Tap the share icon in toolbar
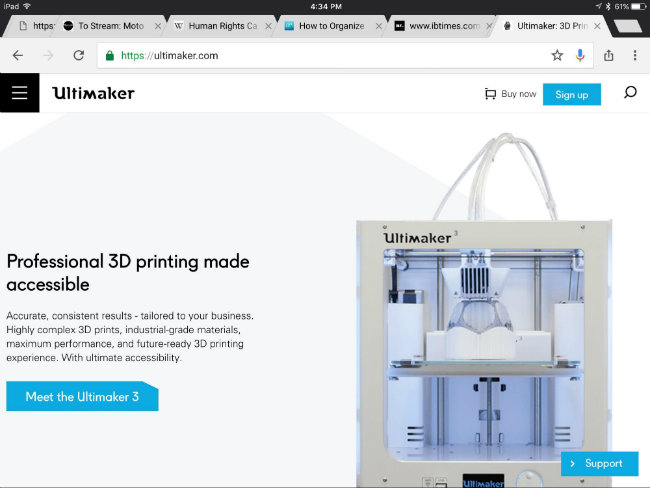 point(609,55)
